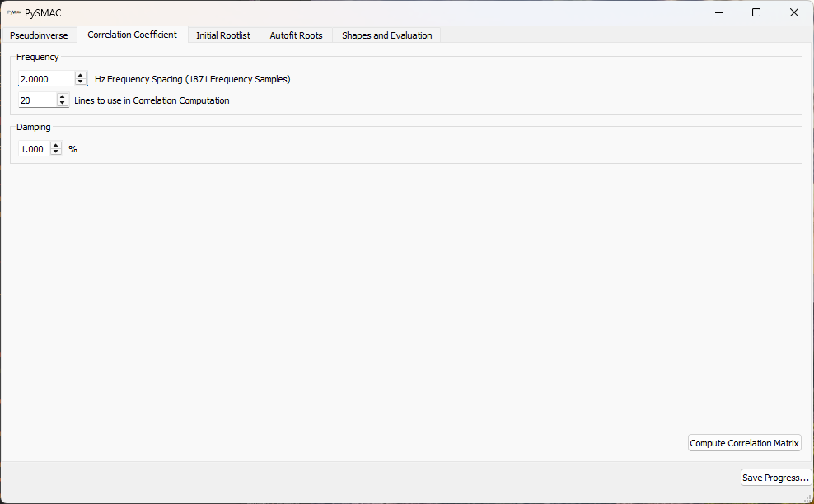Decrement the Lines to use count

[x=62, y=102]
